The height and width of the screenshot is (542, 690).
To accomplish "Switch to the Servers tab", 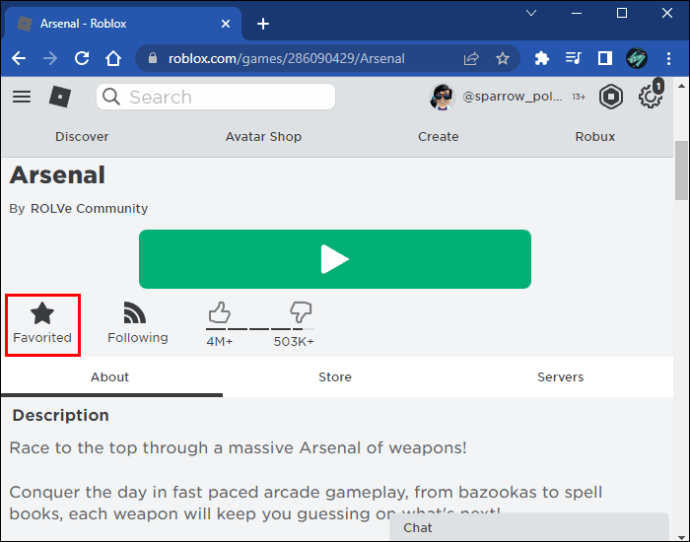I will point(560,377).
